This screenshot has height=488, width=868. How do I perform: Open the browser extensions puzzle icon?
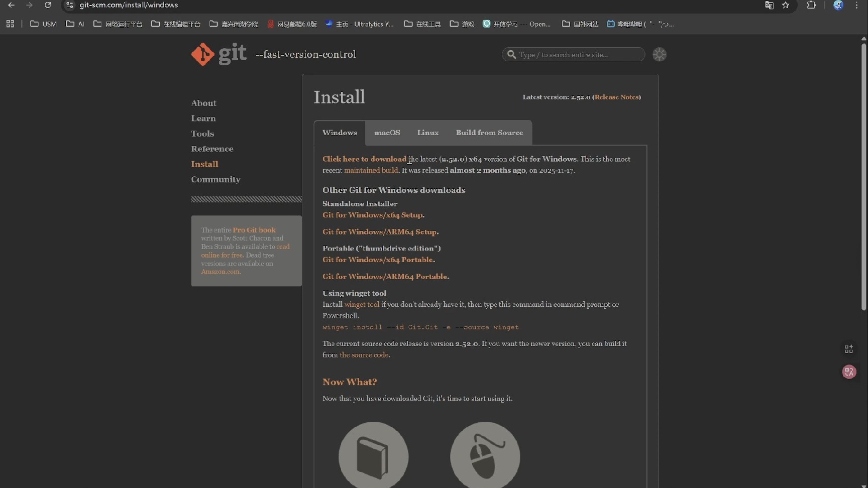point(811,5)
